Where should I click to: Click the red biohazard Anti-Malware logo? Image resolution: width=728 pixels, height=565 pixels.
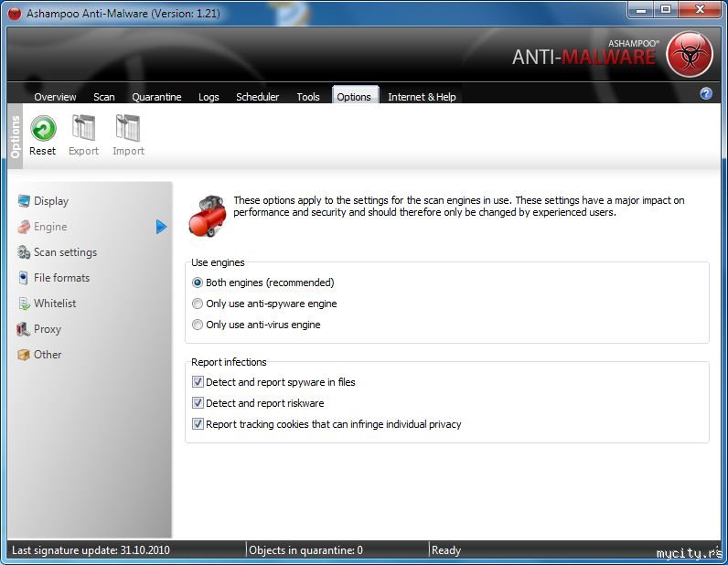click(689, 54)
